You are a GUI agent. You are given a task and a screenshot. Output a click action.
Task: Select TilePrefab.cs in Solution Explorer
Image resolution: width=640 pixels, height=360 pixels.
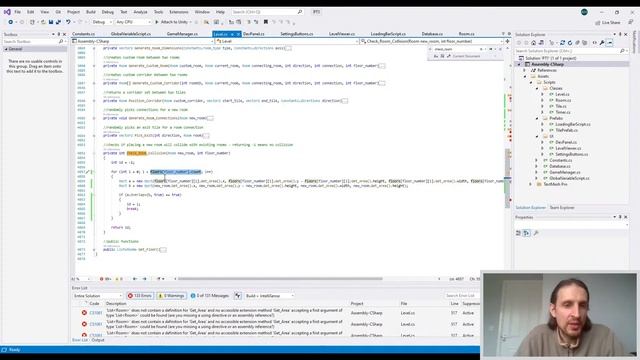tap(567, 130)
